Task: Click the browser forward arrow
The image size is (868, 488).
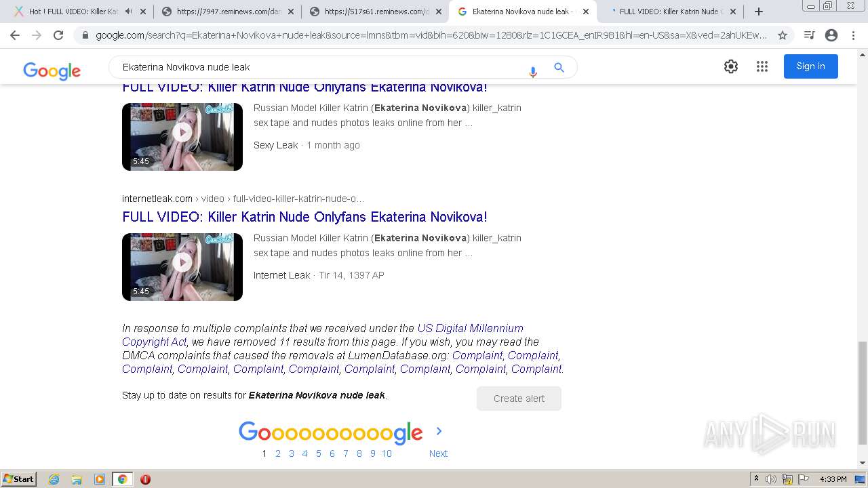Action: tap(37, 35)
